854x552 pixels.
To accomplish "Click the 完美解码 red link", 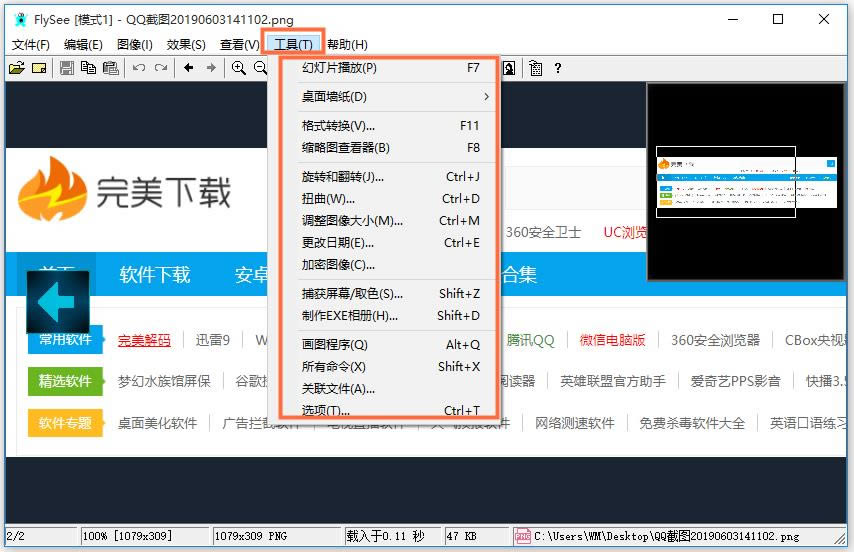I will click(x=144, y=341).
